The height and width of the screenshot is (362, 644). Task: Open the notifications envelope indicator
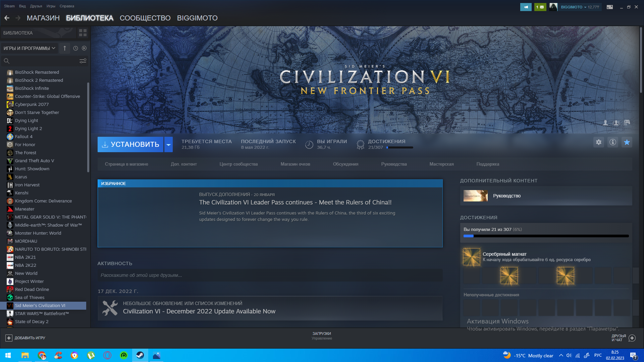(540, 7)
